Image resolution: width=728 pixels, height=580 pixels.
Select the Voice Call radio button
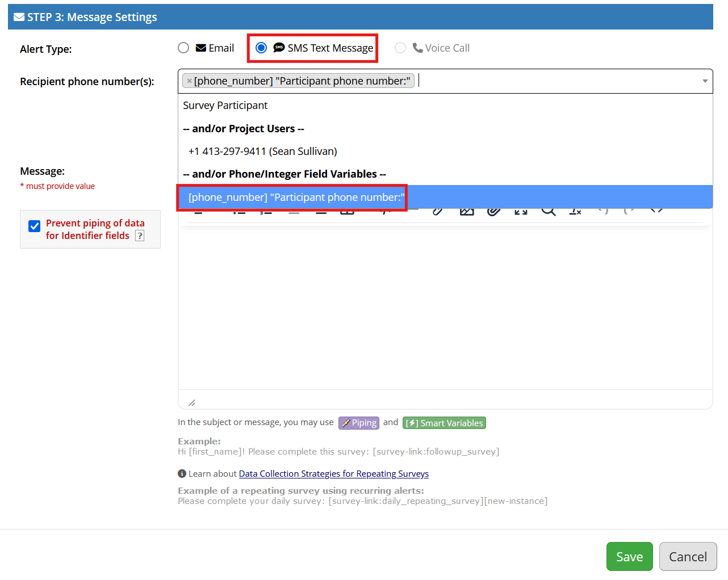[x=400, y=48]
